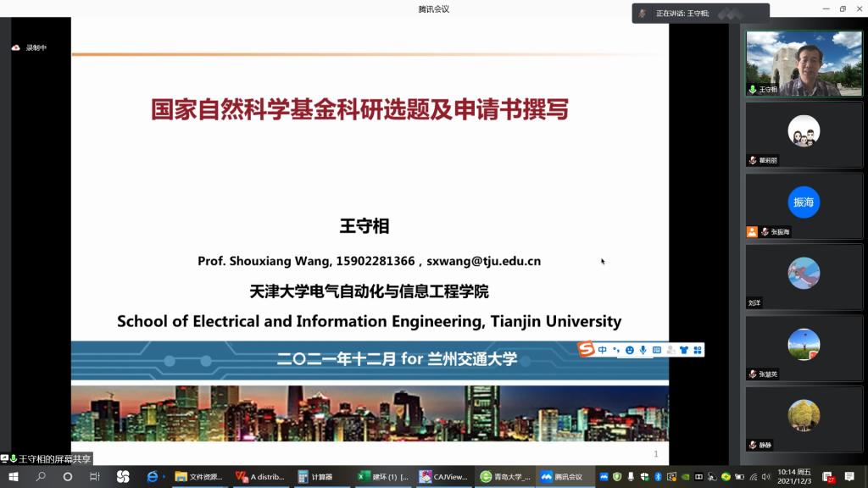Select 静静's video thumbnail
Screen dimensions: 868x488
point(804,414)
